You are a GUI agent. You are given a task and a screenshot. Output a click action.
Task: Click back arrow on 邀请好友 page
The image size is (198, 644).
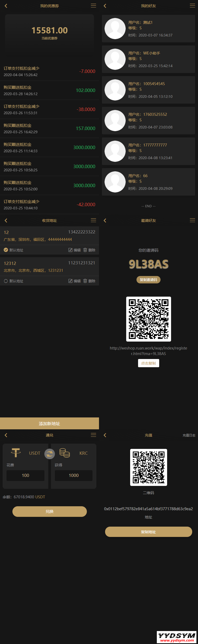[x=105, y=220]
